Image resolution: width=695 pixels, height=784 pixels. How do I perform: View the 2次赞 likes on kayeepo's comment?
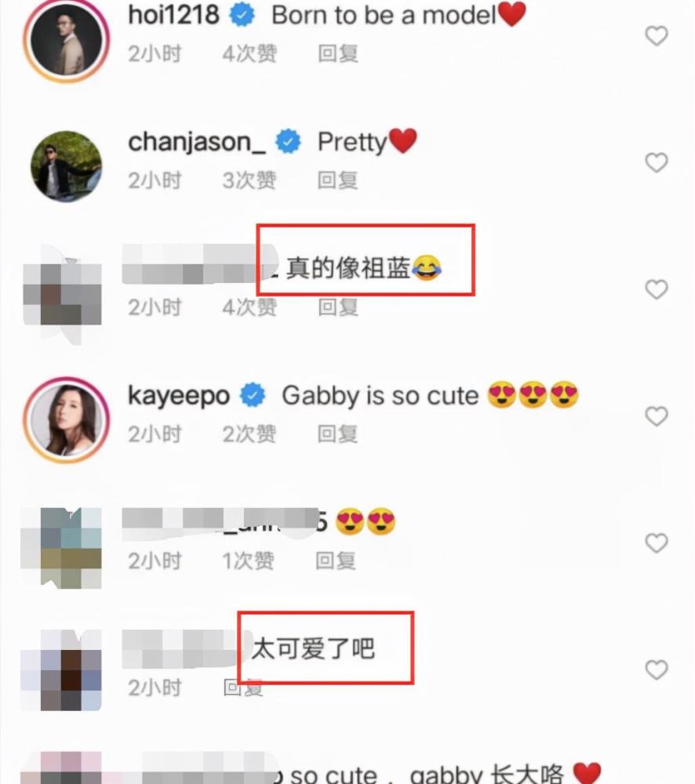click(x=249, y=434)
